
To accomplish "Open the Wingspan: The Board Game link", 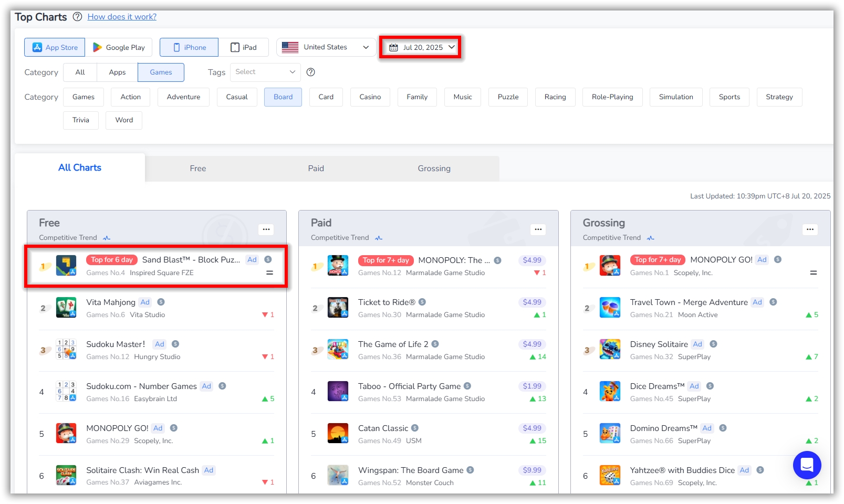I will [411, 470].
